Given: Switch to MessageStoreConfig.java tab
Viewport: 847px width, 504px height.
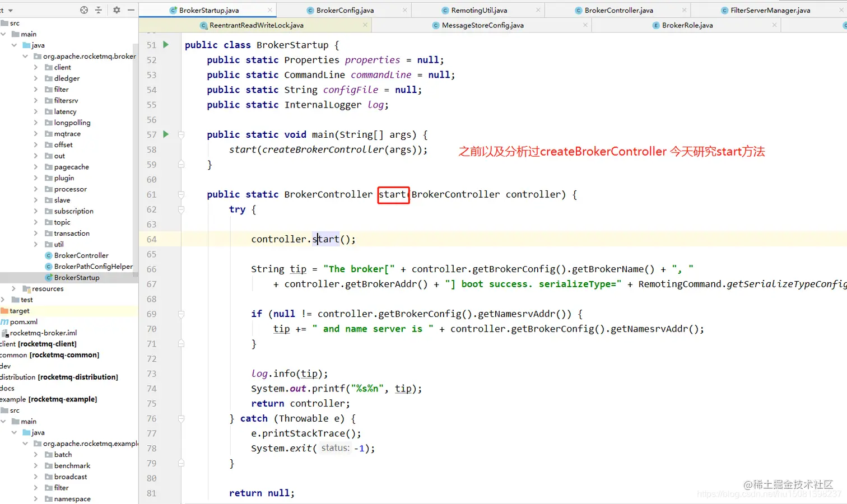Looking at the screenshot, I should click(482, 25).
